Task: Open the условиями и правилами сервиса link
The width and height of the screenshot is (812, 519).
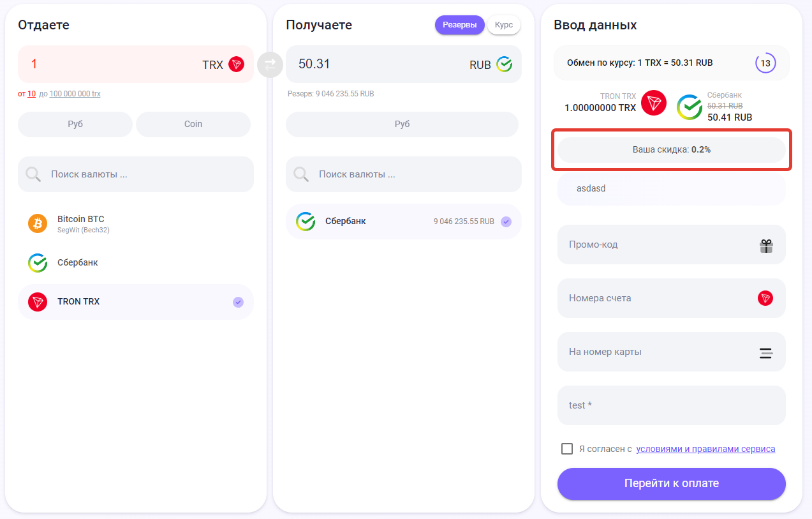Action: point(705,449)
